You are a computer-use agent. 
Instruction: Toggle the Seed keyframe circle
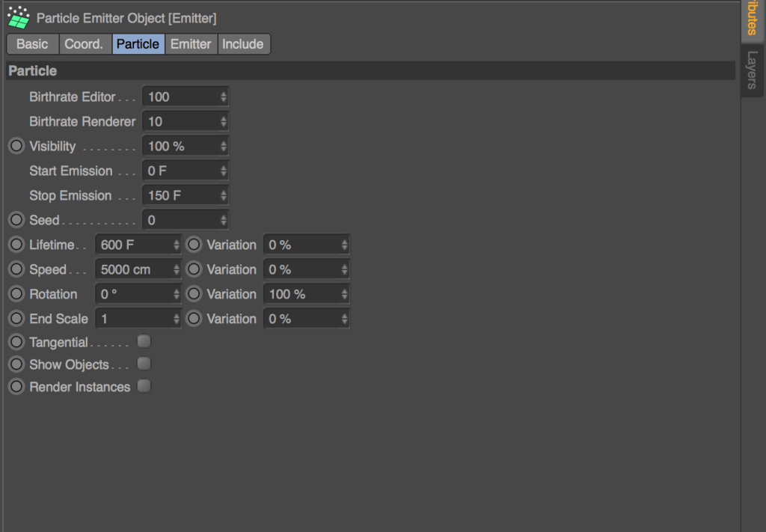(x=16, y=220)
